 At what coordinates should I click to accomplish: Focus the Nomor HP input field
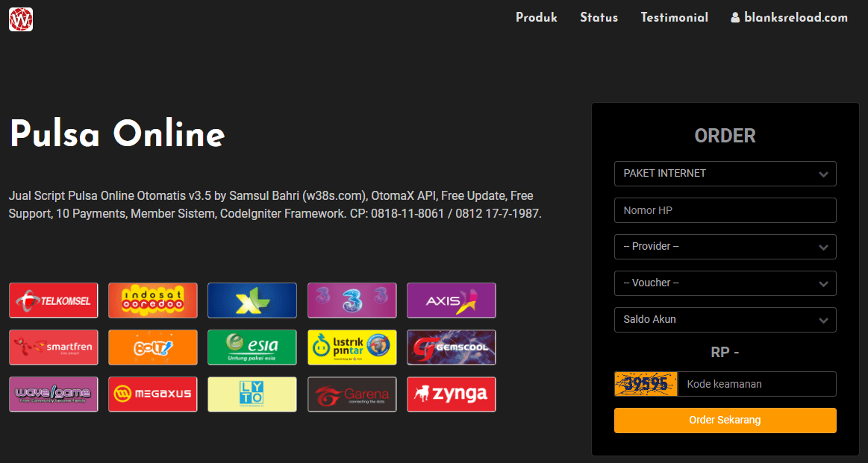point(725,210)
